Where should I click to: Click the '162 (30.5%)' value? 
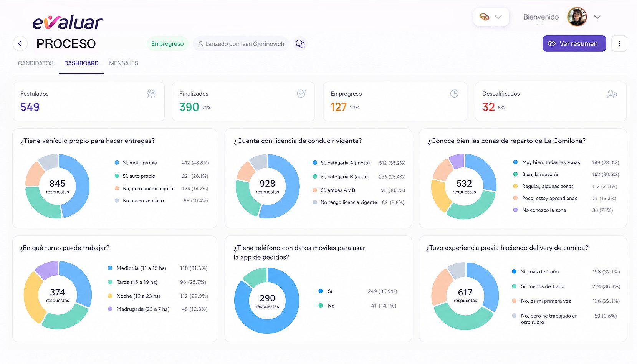606,174
